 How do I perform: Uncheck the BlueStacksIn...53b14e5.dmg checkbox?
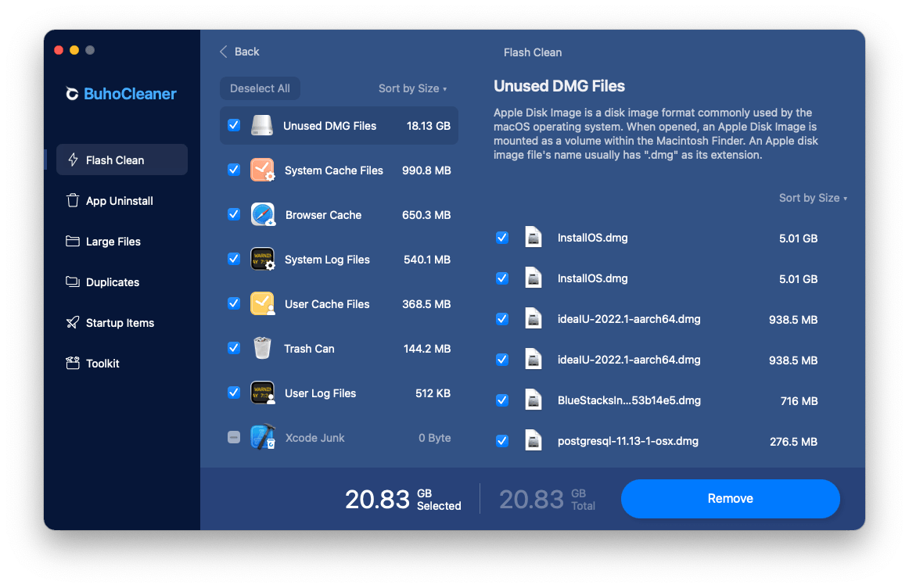(502, 400)
